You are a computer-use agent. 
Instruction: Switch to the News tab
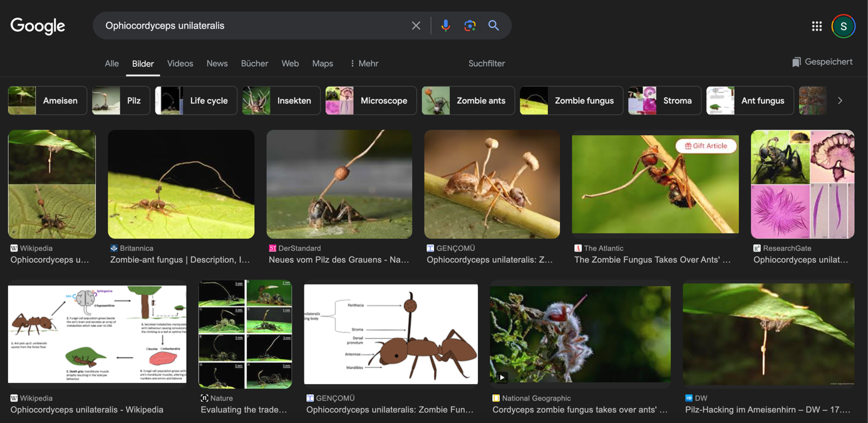[x=217, y=64]
